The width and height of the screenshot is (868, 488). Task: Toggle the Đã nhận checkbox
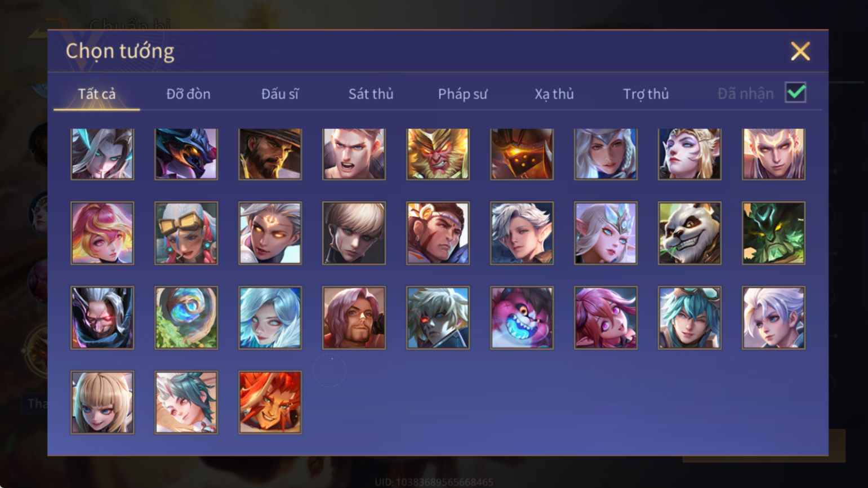795,92
